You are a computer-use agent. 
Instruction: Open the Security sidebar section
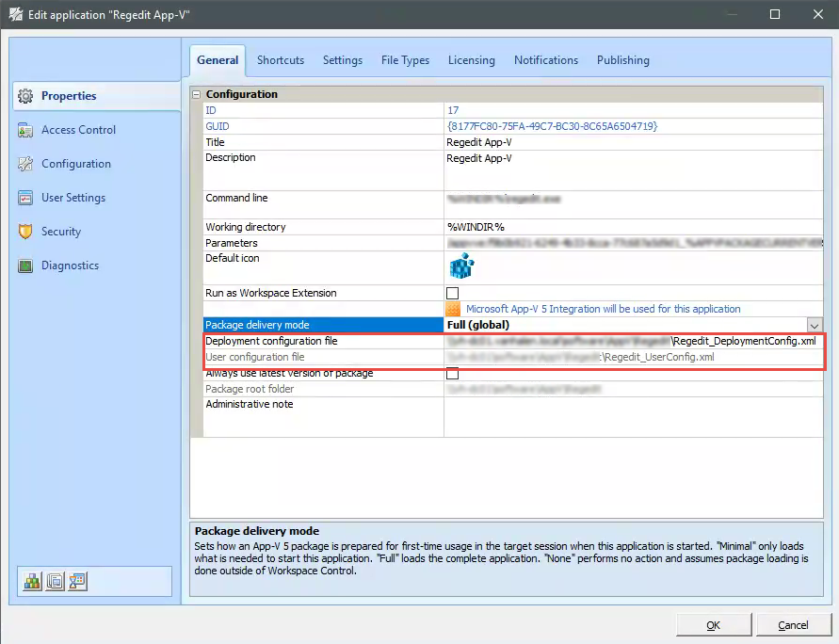pos(59,231)
